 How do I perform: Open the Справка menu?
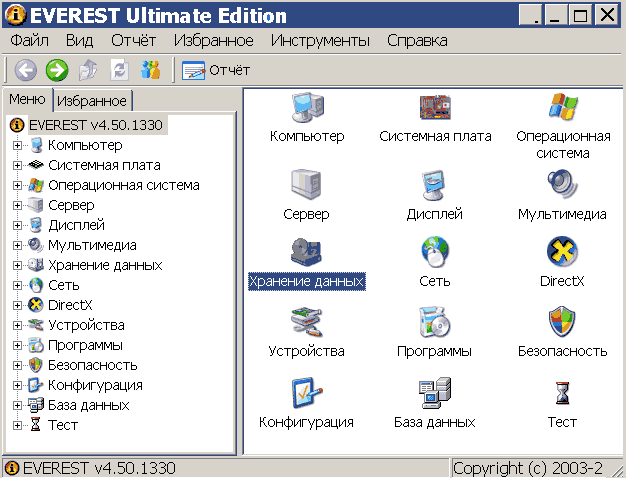tap(417, 41)
